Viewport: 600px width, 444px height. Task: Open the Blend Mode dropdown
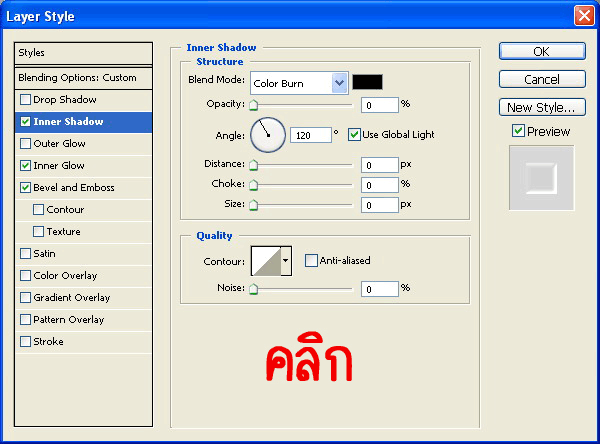[x=339, y=83]
